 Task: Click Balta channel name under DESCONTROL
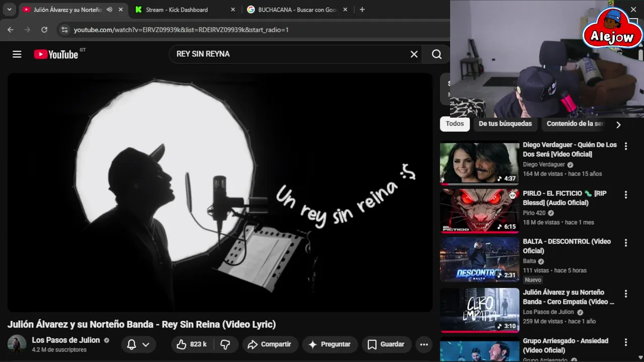(529, 261)
